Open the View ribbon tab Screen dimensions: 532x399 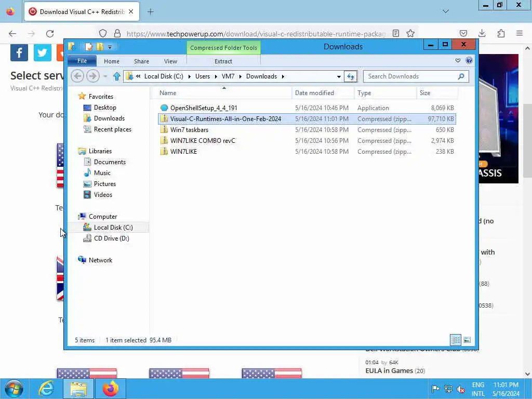(170, 61)
